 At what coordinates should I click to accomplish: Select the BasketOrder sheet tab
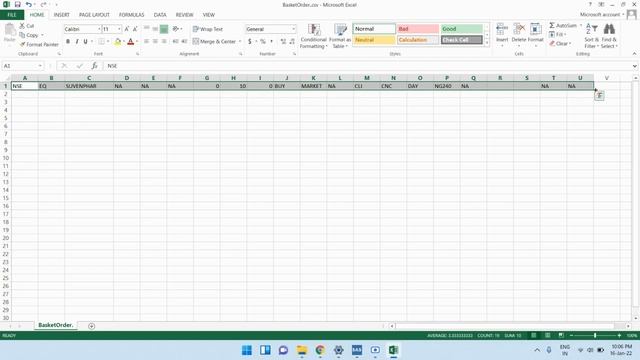point(56,325)
